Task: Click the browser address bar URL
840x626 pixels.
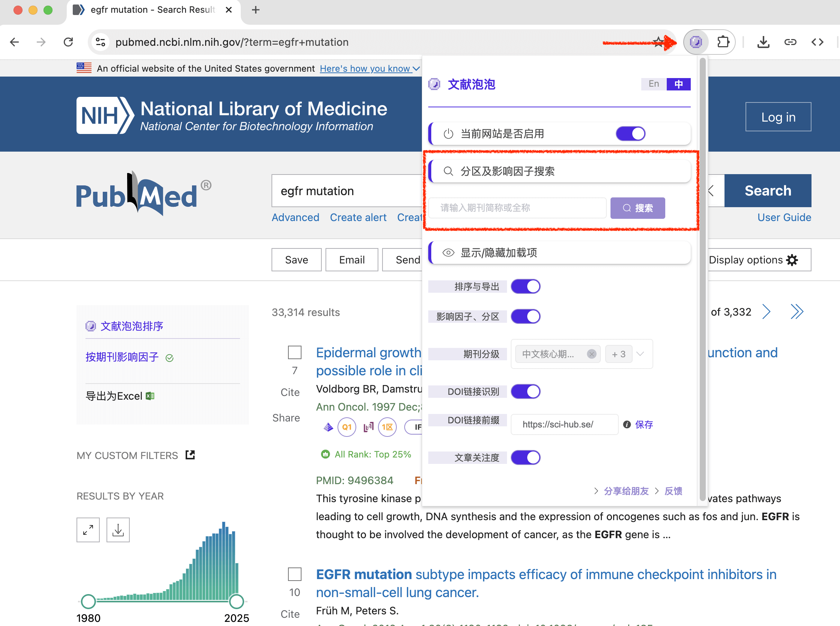Action: [232, 42]
